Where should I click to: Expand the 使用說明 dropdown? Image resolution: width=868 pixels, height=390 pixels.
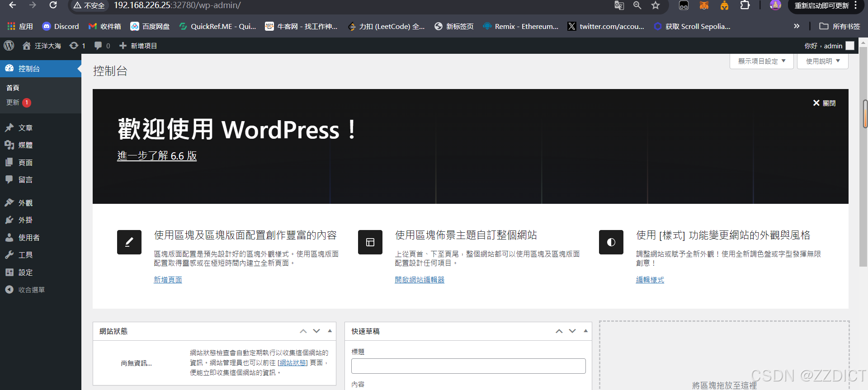pos(823,61)
